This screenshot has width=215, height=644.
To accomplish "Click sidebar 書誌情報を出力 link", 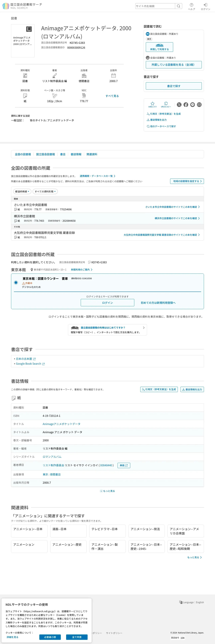I will tap(157, 120).
